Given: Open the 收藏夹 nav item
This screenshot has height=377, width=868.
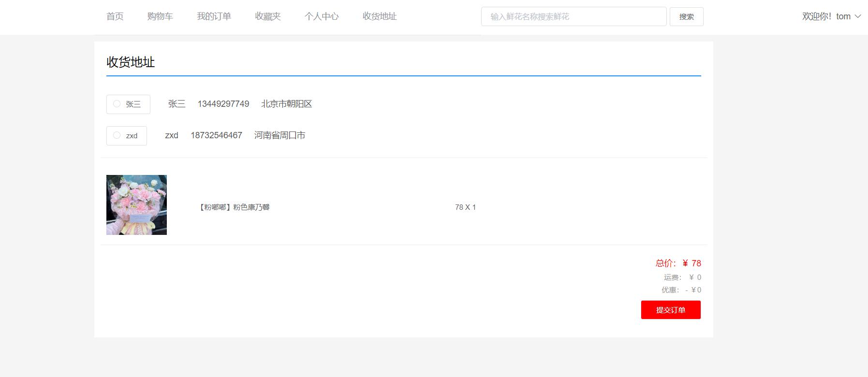Looking at the screenshot, I should [x=268, y=16].
